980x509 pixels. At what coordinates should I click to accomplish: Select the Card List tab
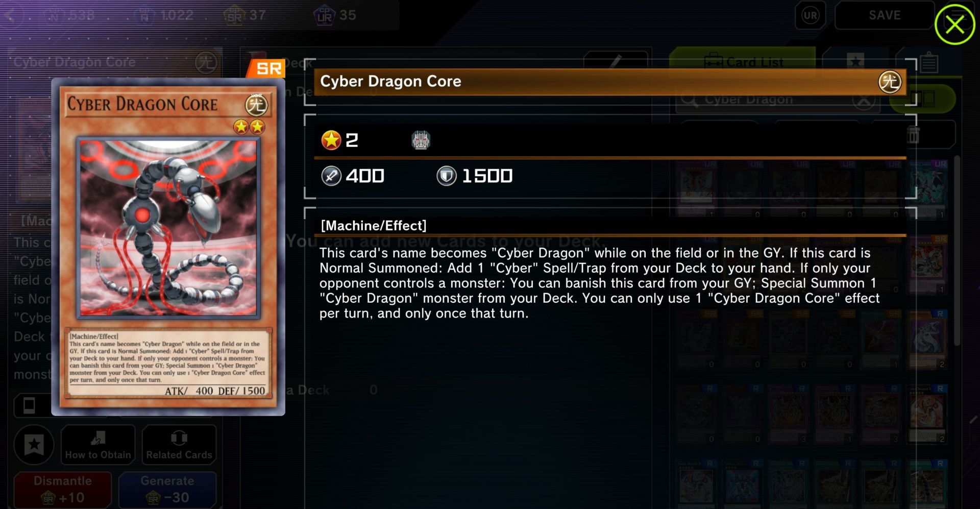point(743,62)
